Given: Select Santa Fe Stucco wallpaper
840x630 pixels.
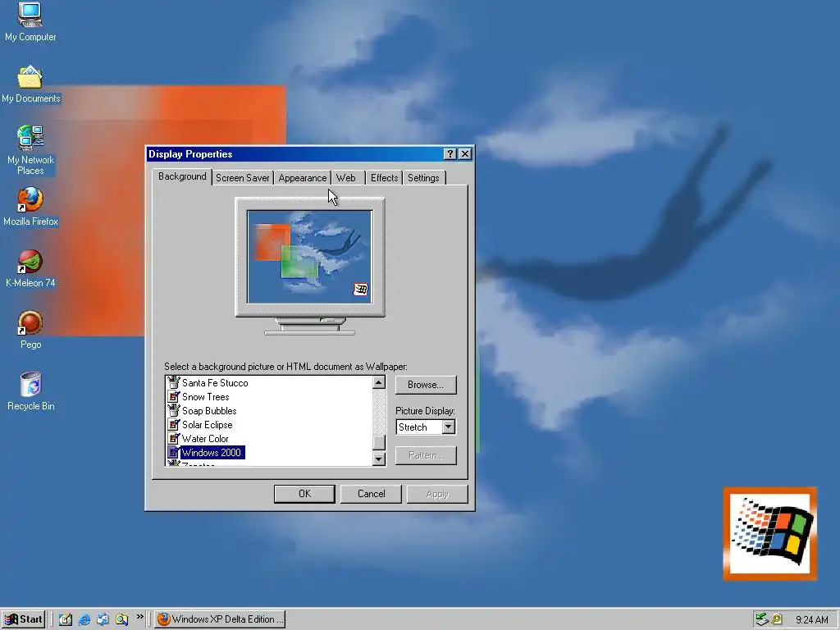Looking at the screenshot, I should (x=215, y=383).
